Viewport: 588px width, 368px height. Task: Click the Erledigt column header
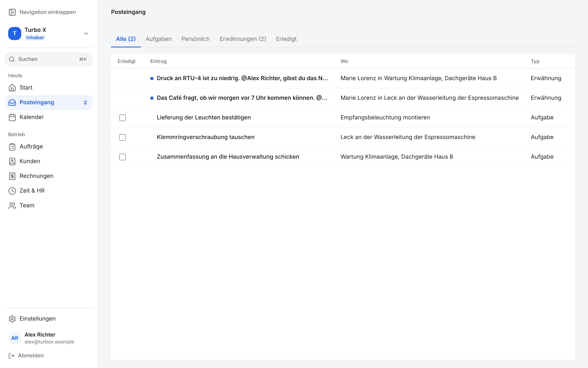[x=126, y=61]
